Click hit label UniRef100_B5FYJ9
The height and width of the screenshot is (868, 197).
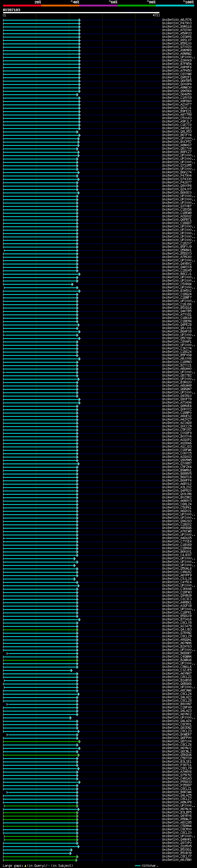[x=177, y=247]
